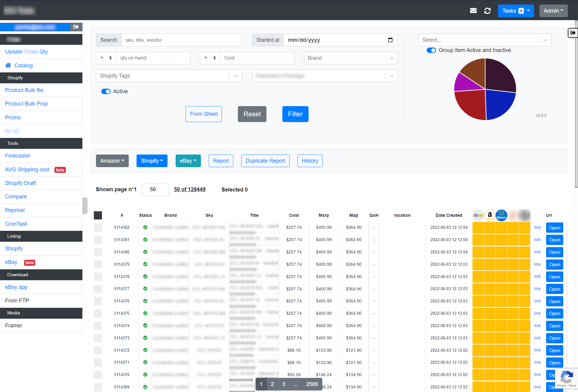This screenshot has width=578, height=392.
Task: Open the Tasks dropdown
Action: 516,11
